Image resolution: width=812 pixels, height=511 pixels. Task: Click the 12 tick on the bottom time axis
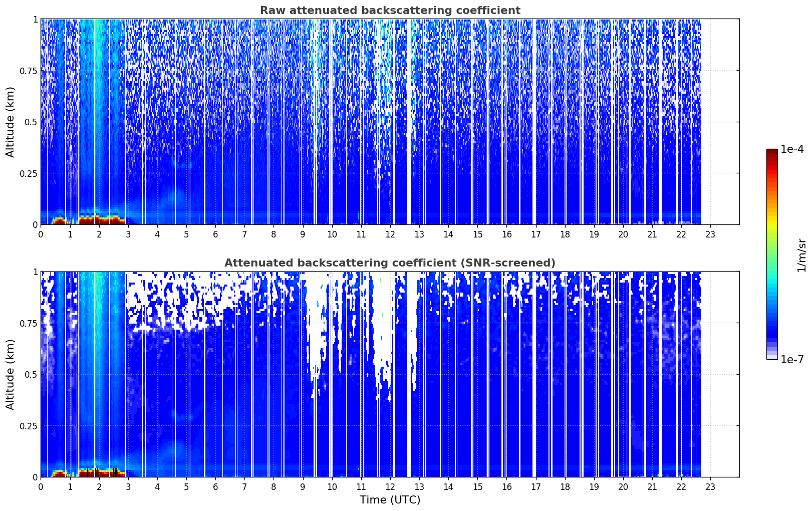(x=390, y=486)
